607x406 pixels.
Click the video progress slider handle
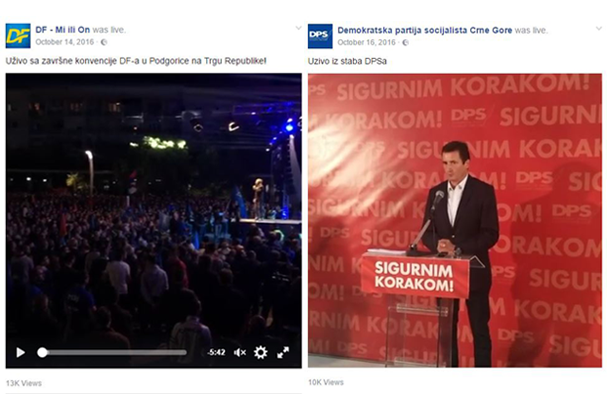42,353
